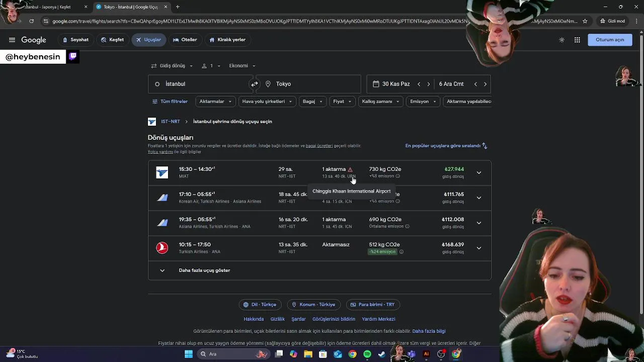Open the Hava yolu şirketleri filter
This screenshot has height=362, width=644.
tap(267, 102)
